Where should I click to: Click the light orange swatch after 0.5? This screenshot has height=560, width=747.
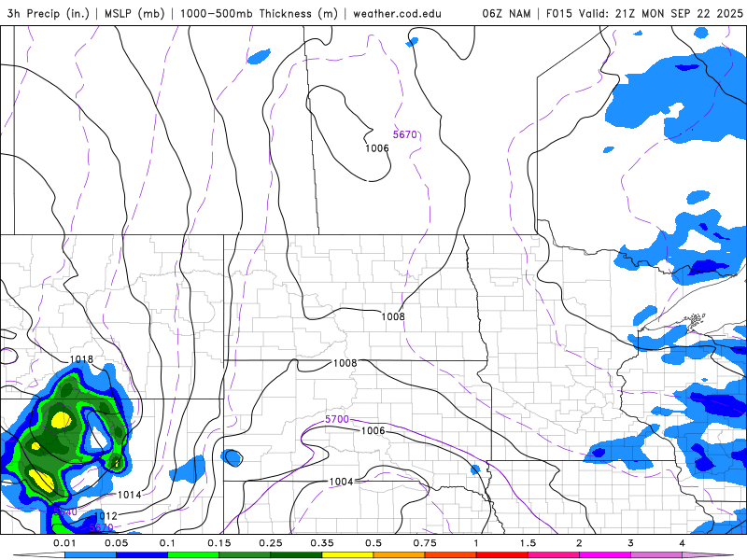[x=400, y=555]
